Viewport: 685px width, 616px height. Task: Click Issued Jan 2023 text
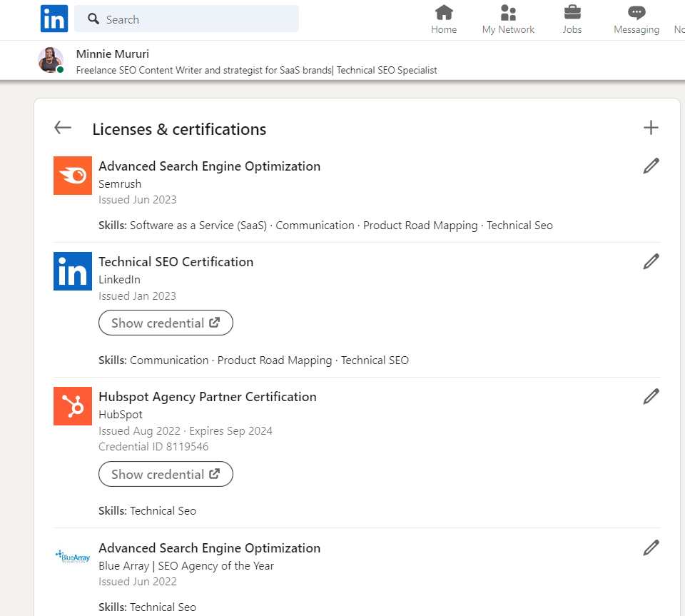pyautogui.click(x=137, y=296)
